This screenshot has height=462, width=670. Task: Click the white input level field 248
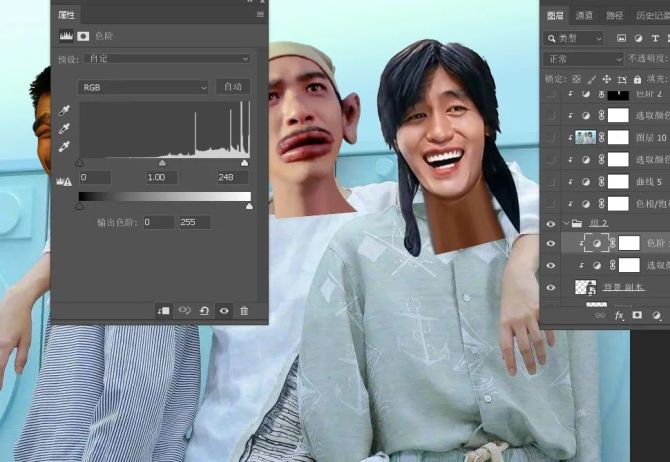233,177
